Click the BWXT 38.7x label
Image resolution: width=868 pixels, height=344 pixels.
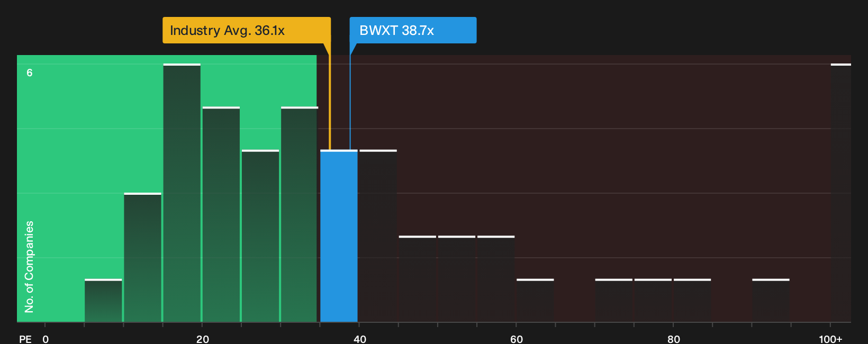413,30
